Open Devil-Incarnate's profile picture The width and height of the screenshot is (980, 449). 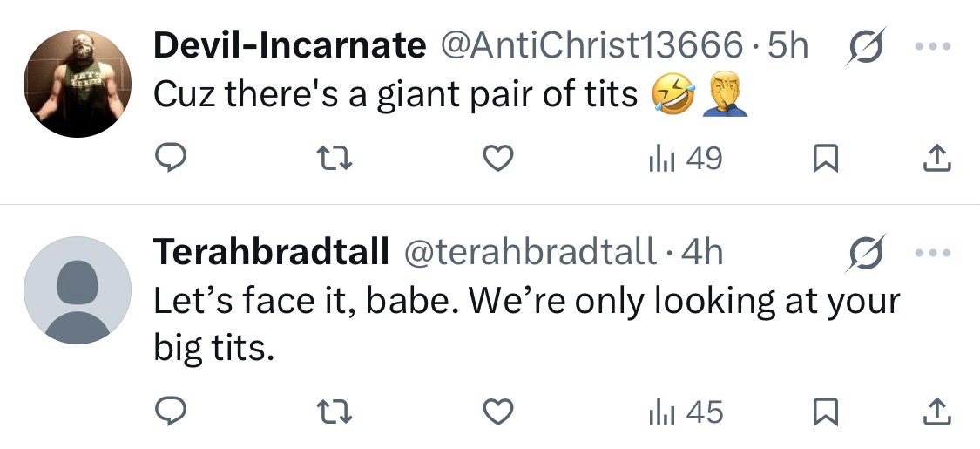pos(77,84)
